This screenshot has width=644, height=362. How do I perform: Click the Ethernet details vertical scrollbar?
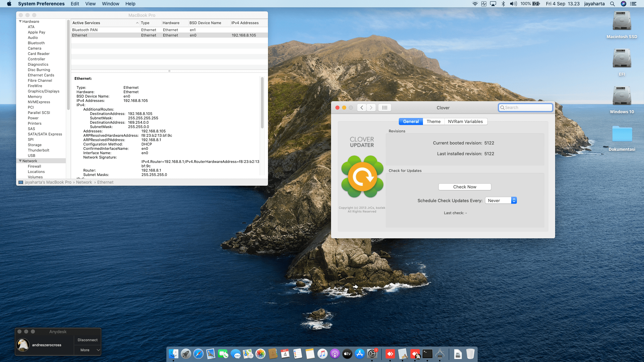[x=262, y=103]
